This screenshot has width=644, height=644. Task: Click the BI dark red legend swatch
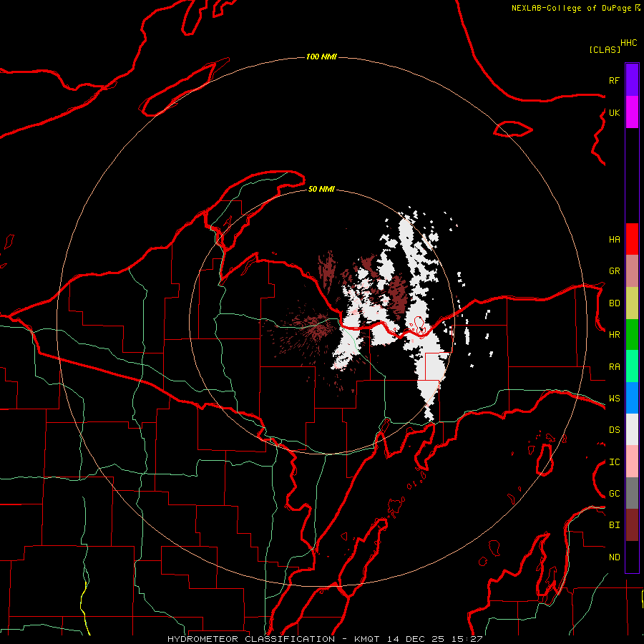(x=632, y=525)
